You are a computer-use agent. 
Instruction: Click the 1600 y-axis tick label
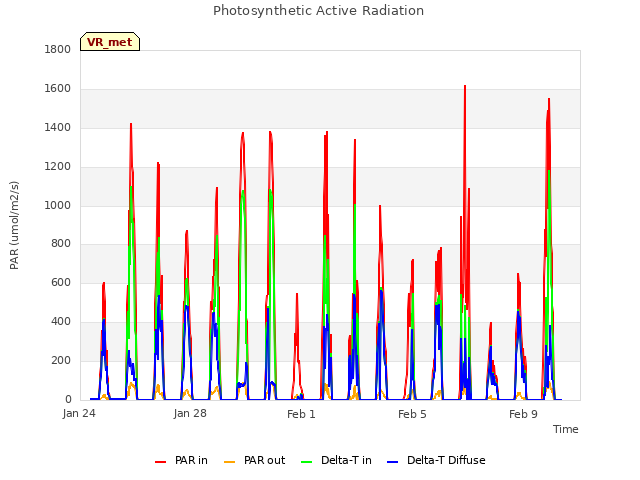tap(58, 89)
